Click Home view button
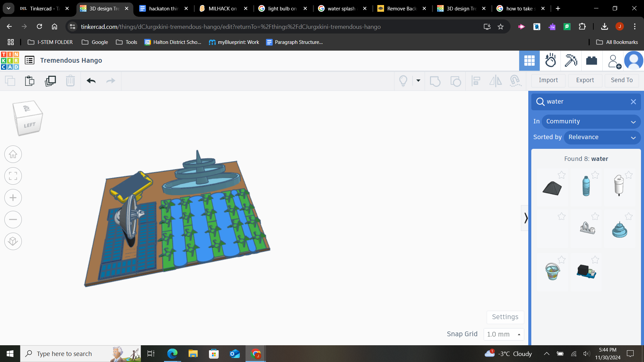The height and width of the screenshot is (362, 644). tap(13, 154)
